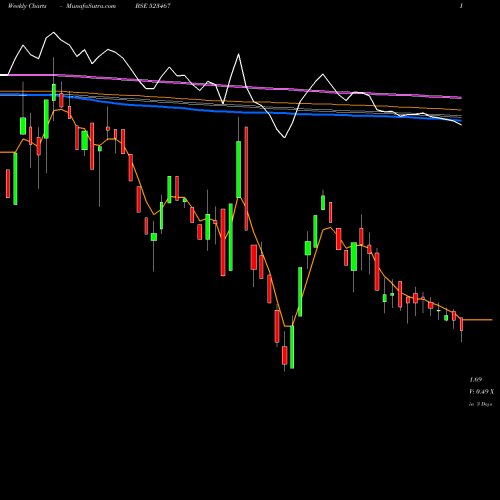The height and width of the screenshot is (500, 500).
Task: Click the 'in 3 Days' label
Action: coord(480,404)
